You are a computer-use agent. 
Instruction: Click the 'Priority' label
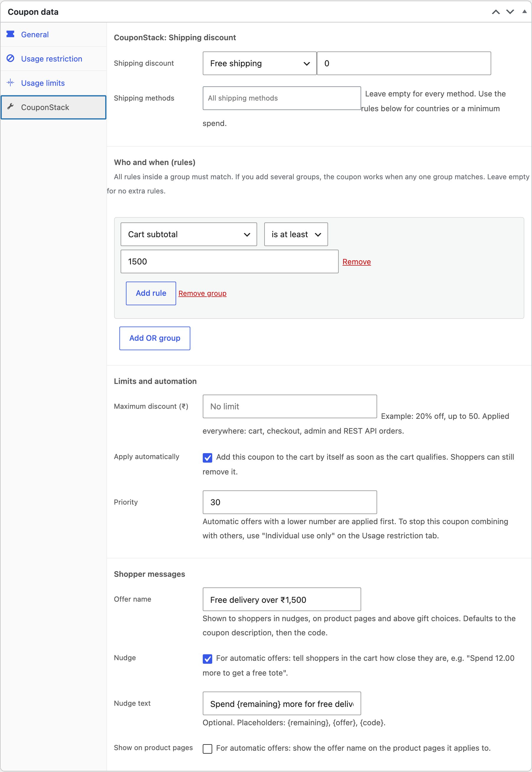click(126, 502)
